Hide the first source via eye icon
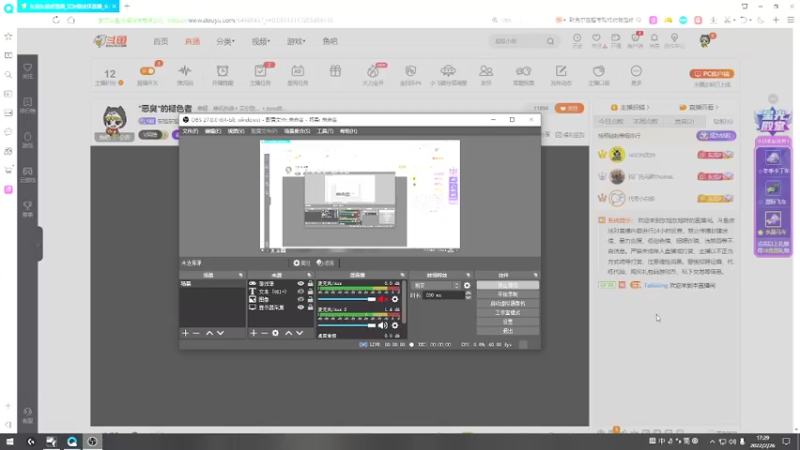The width and height of the screenshot is (800, 450). 301,284
